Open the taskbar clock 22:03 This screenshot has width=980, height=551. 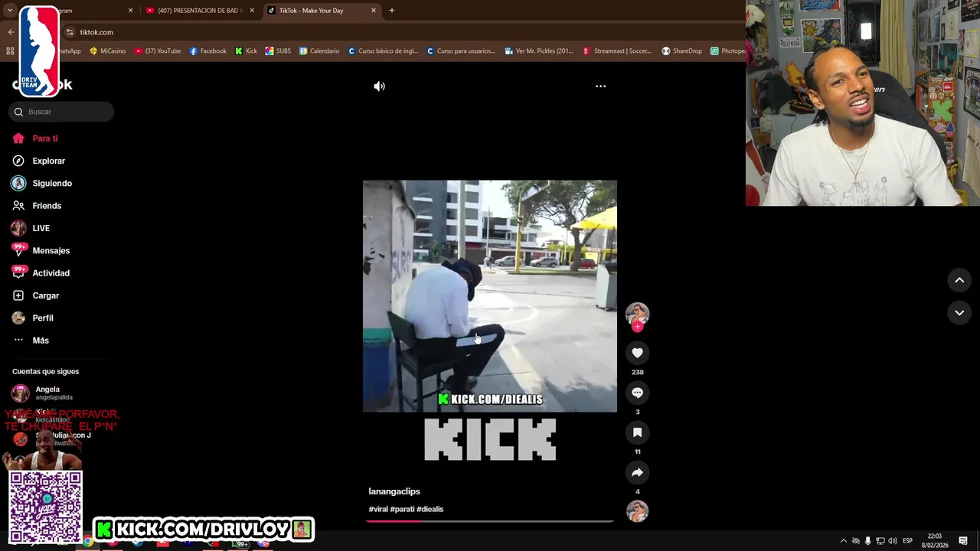[x=935, y=541]
